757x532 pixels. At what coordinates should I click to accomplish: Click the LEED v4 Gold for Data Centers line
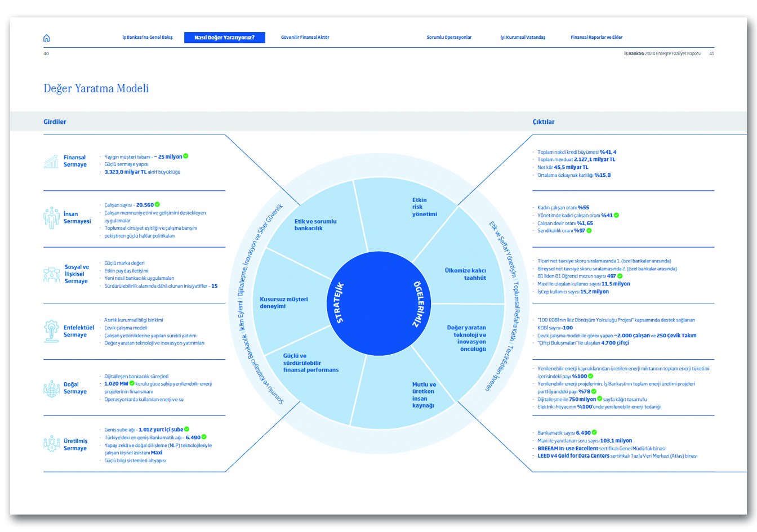tap(617, 456)
